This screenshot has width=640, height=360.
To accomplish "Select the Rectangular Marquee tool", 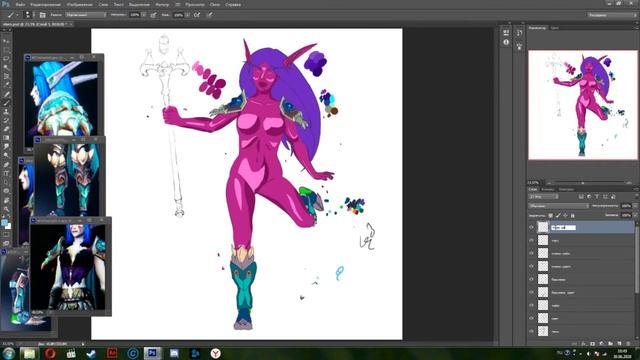I will (6, 50).
